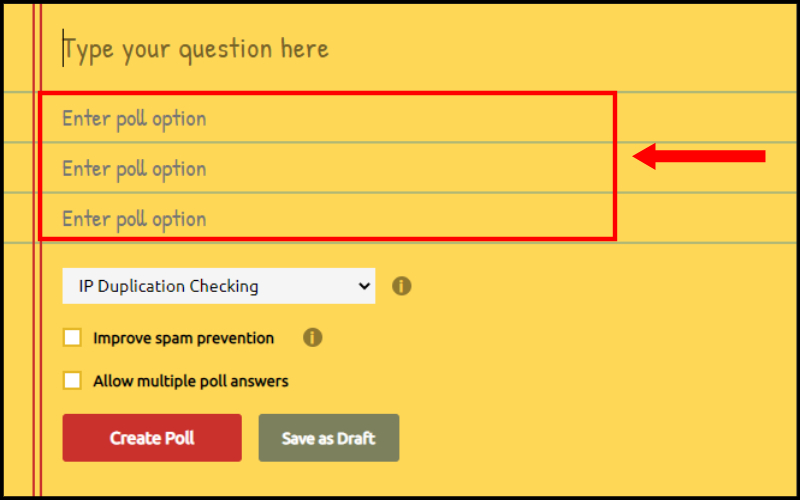Click the third 'Enter poll option' field
Image resolution: width=800 pixels, height=500 pixels.
[327, 218]
